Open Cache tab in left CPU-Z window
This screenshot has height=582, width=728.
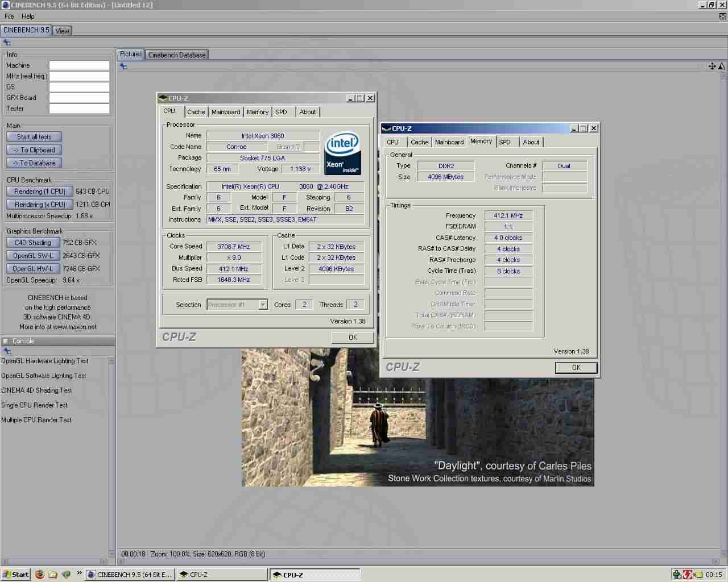pyautogui.click(x=196, y=112)
